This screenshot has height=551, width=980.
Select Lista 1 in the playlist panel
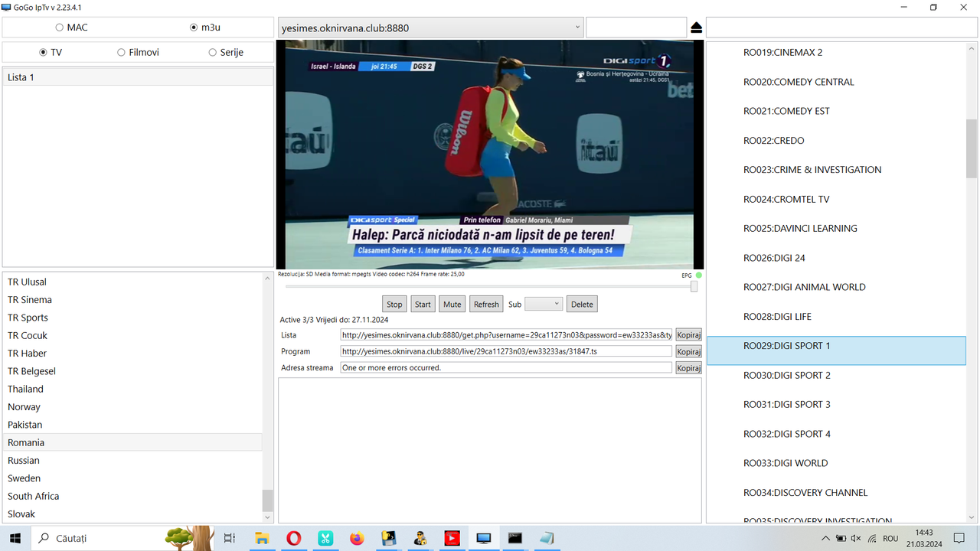pos(138,77)
